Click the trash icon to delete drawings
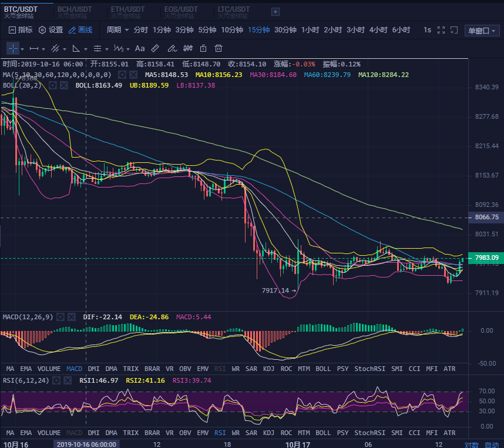The width and height of the screenshot is (504, 448). [219, 48]
